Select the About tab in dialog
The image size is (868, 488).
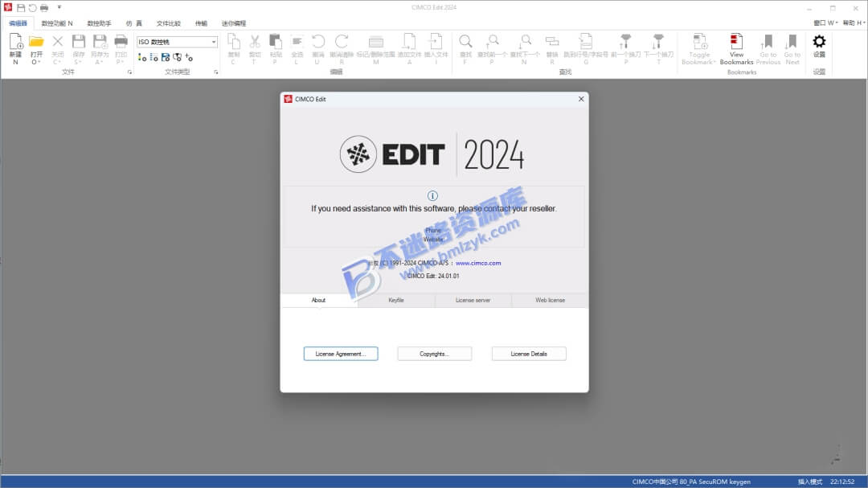coord(319,300)
